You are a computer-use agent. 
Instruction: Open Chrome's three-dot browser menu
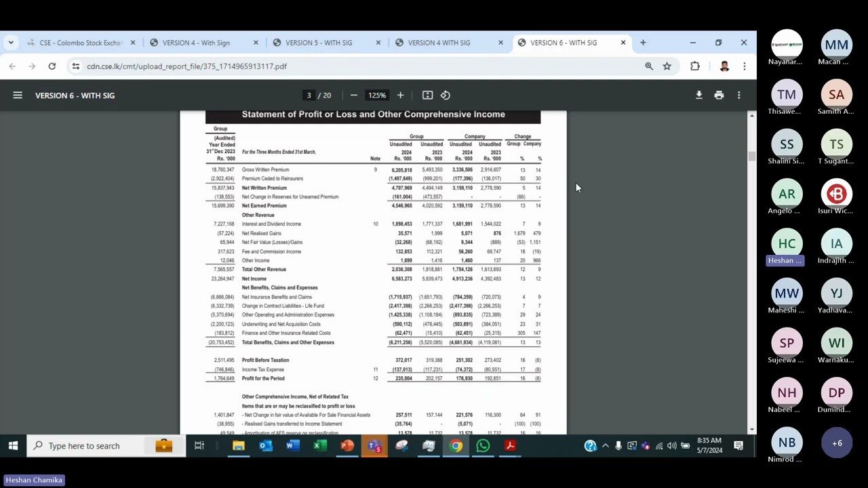point(744,66)
